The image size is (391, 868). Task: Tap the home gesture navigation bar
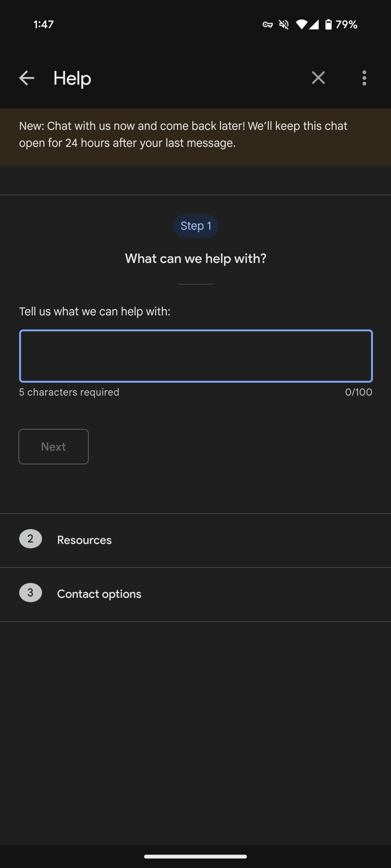click(195, 856)
